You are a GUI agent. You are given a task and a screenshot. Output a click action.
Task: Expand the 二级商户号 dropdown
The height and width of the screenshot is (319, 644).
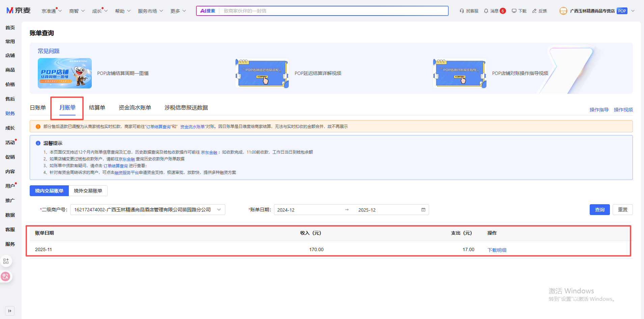pos(219,210)
